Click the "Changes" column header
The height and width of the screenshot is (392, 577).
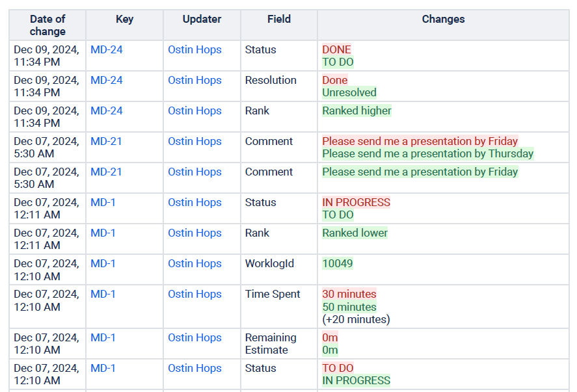443,19
